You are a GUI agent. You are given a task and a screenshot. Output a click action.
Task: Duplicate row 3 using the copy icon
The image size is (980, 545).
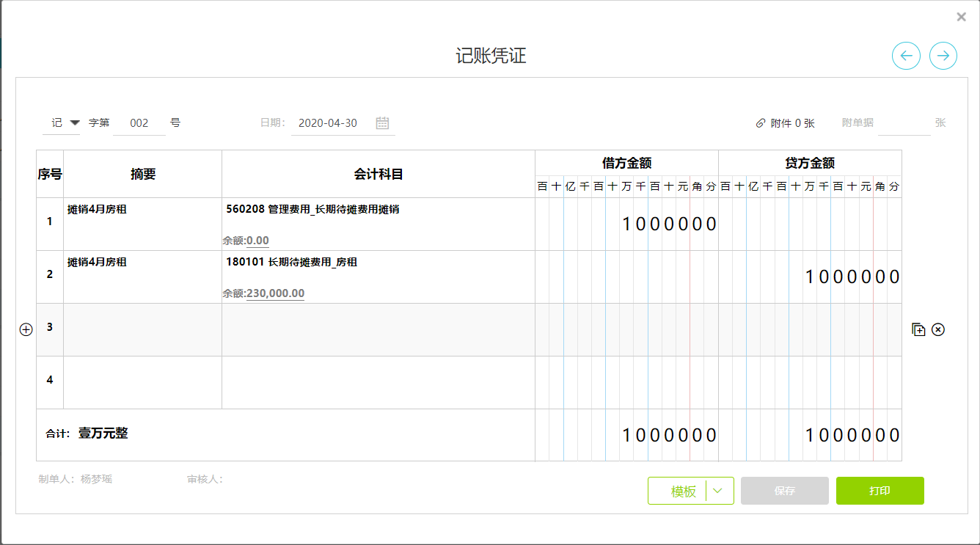(x=918, y=329)
